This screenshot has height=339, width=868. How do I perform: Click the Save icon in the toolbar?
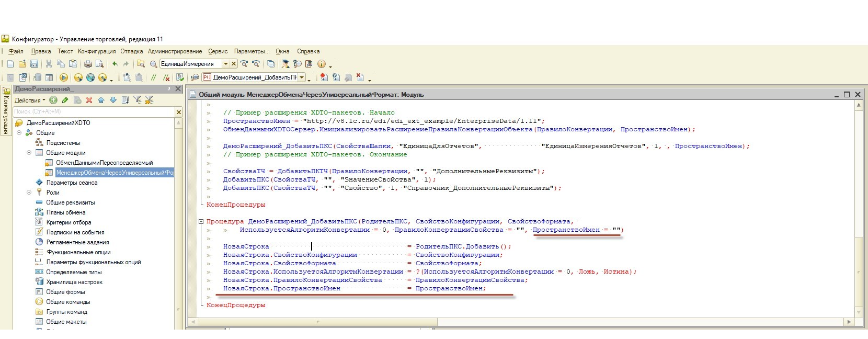35,64
